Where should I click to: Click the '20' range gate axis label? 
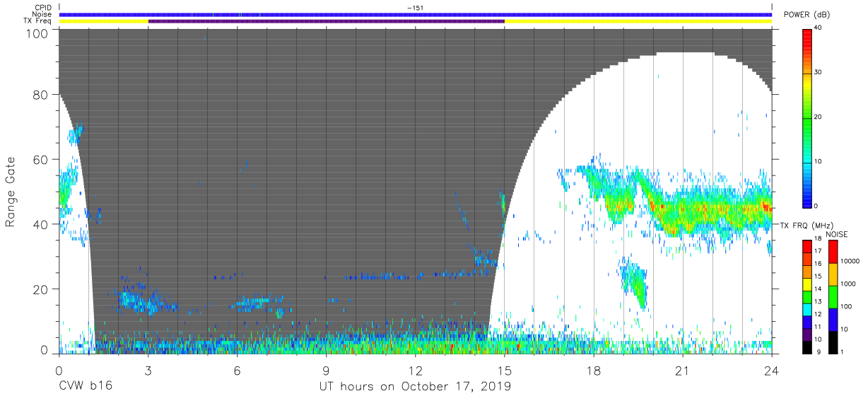(41, 289)
